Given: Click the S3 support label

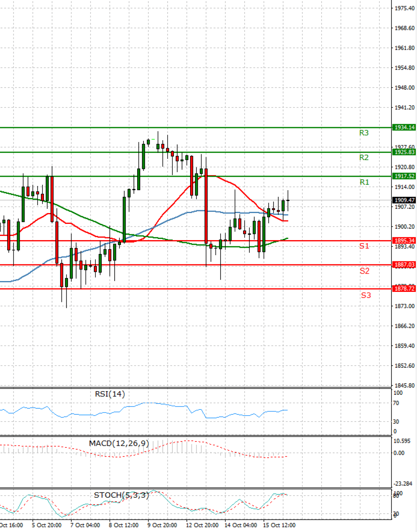Looking at the screenshot, I should coord(366,295).
